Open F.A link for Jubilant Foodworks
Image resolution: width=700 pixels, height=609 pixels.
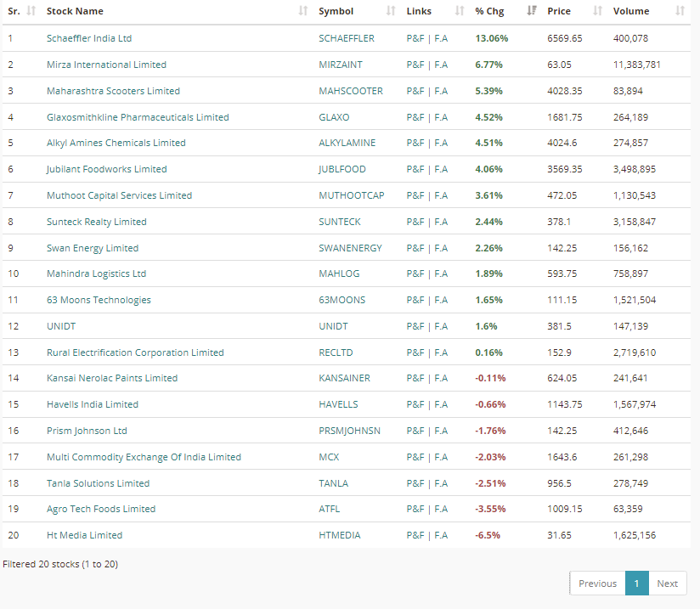[x=441, y=169]
